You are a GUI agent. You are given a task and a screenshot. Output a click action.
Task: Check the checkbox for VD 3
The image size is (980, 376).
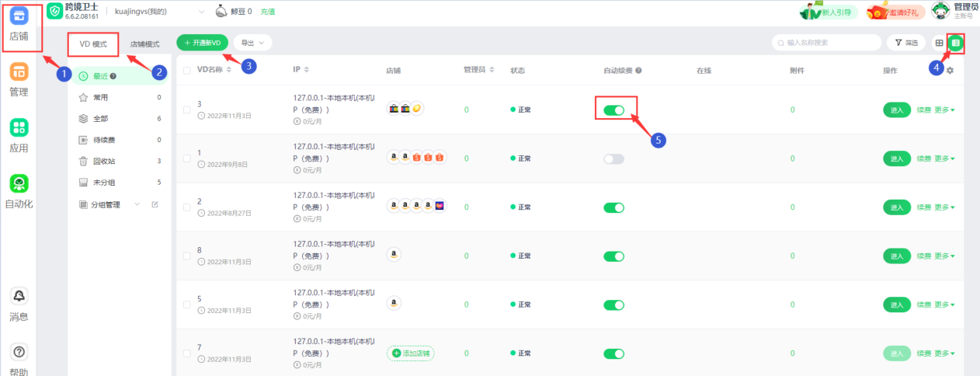point(186,110)
